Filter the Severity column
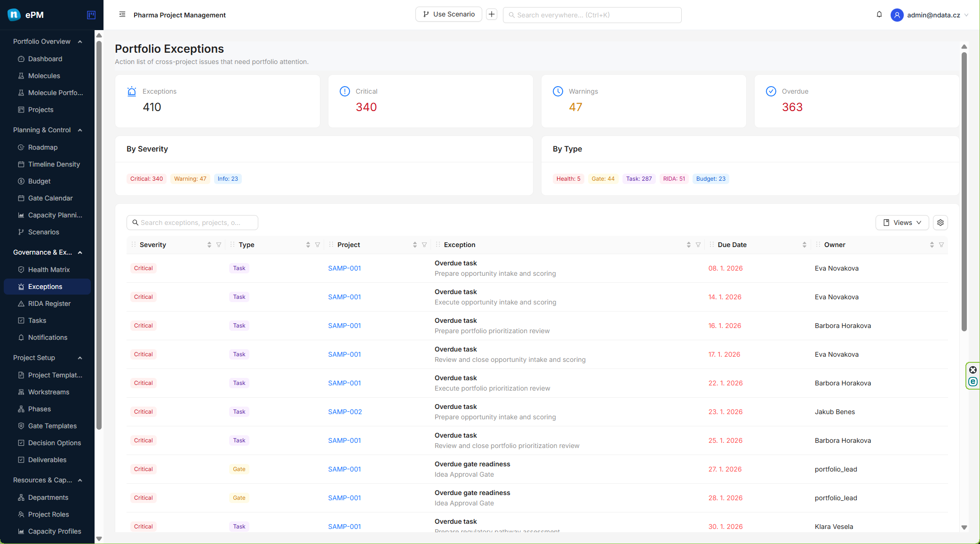Viewport: 980px width, 544px height. [x=219, y=245]
